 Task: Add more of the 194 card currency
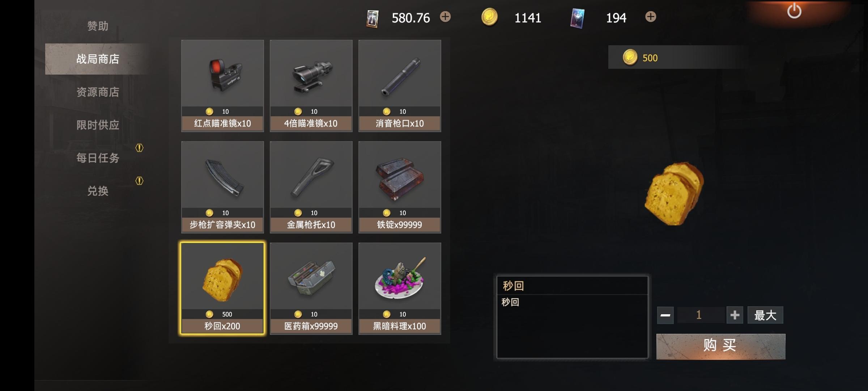[x=651, y=17]
